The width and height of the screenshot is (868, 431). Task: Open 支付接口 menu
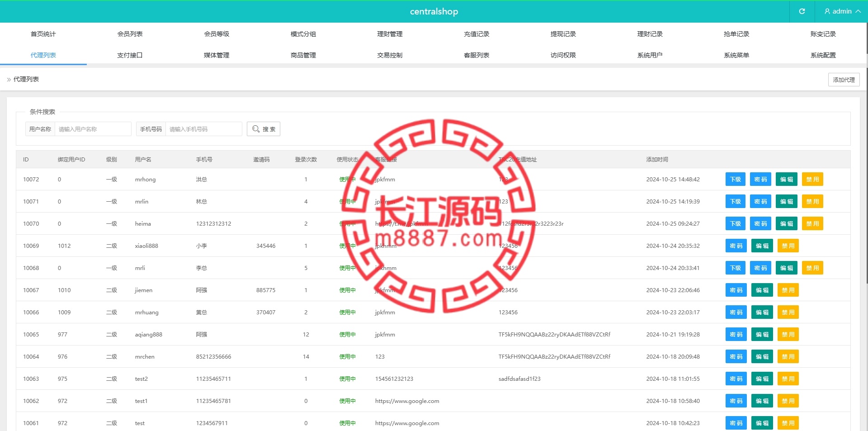tap(130, 55)
